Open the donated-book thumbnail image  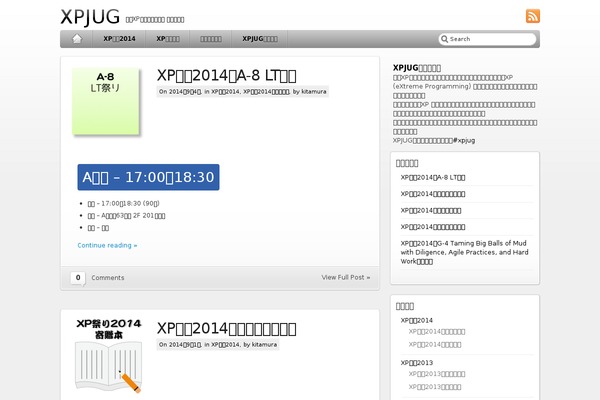109,356
